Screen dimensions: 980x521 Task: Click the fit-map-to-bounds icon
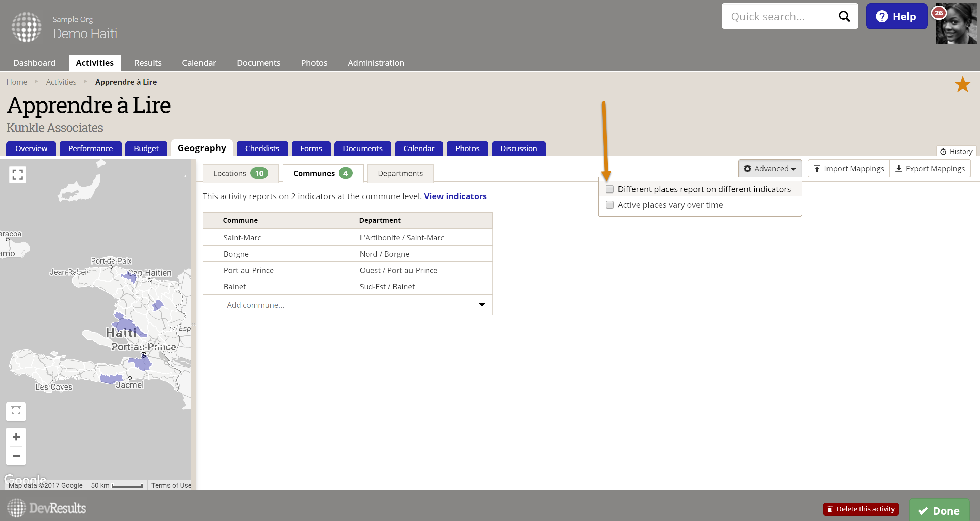pos(16,411)
